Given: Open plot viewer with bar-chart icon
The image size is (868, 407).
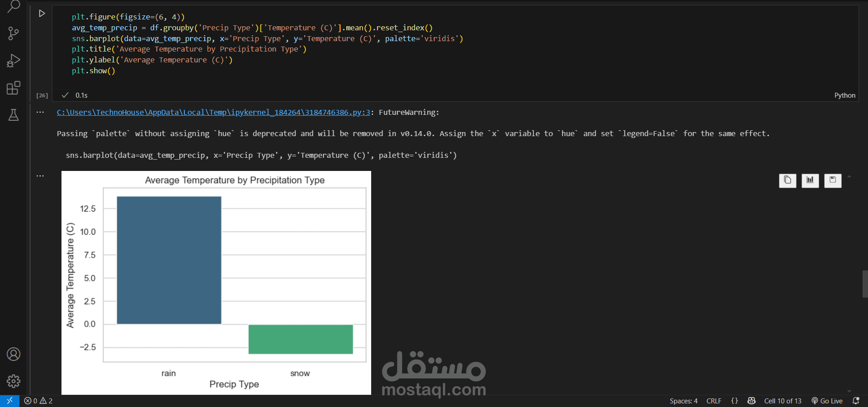Looking at the screenshot, I should (x=810, y=180).
